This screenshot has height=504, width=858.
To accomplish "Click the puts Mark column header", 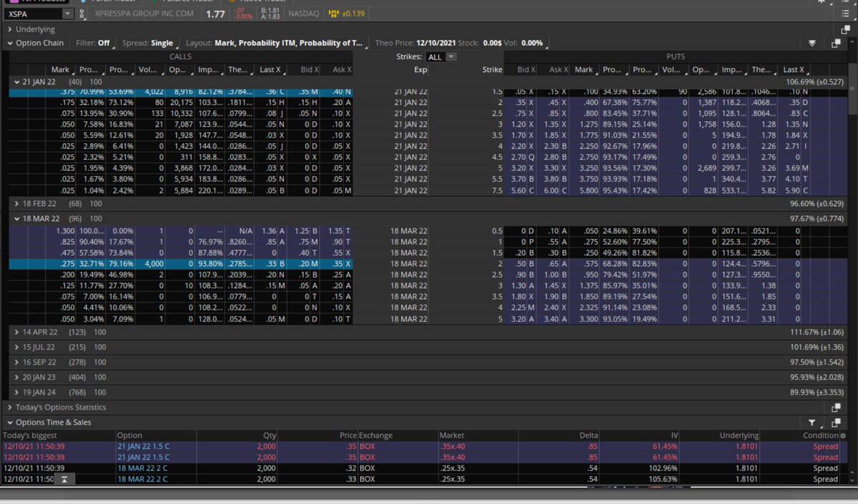I will tap(584, 69).
